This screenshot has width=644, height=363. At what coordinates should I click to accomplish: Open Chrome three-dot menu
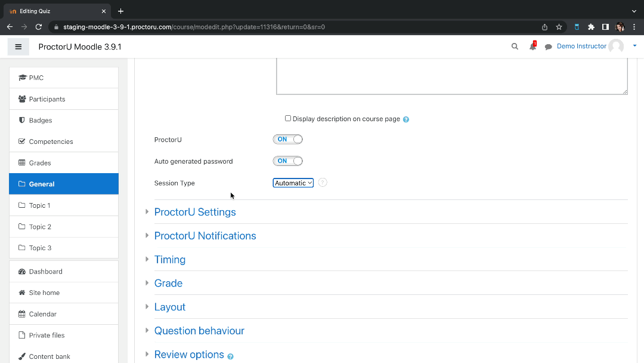click(634, 27)
